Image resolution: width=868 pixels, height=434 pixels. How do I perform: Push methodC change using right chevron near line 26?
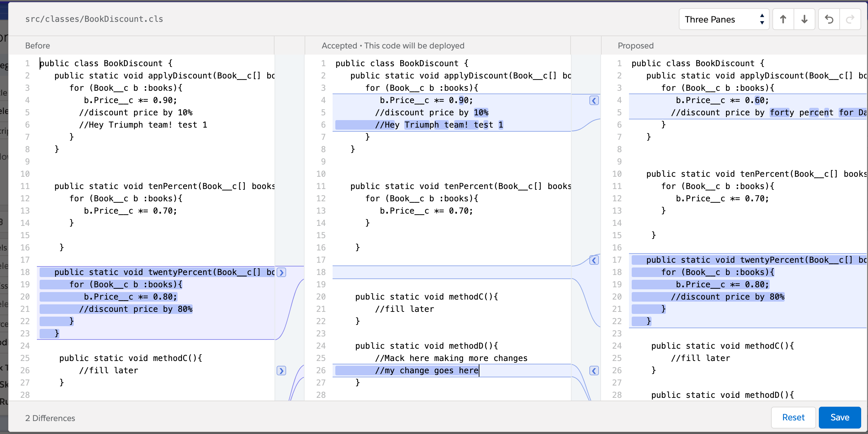(x=281, y=371)
